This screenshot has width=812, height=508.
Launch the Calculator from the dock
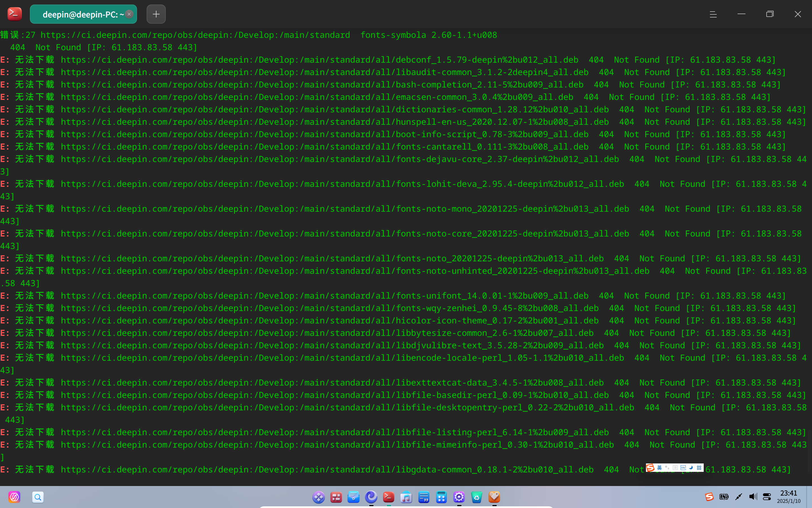(x=441, y=497)
